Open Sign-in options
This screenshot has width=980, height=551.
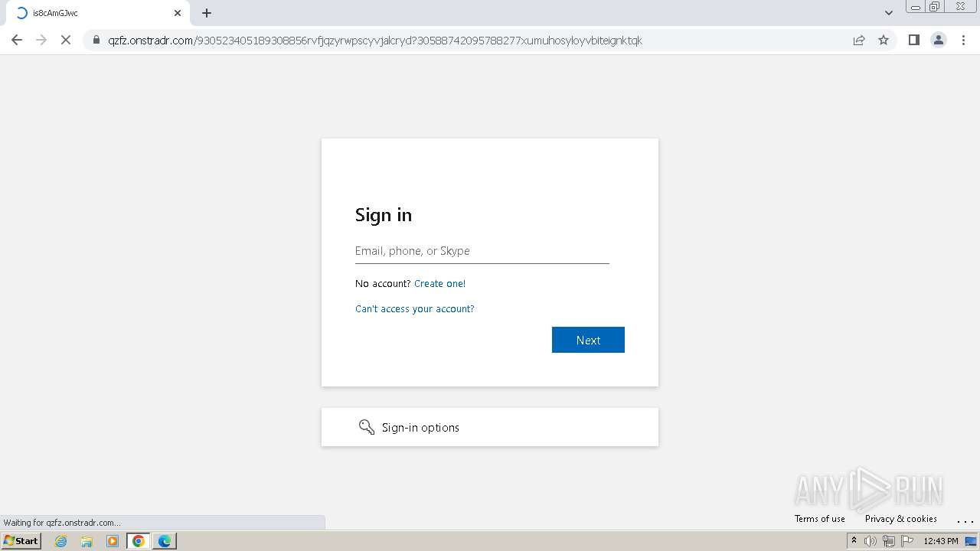490,427
